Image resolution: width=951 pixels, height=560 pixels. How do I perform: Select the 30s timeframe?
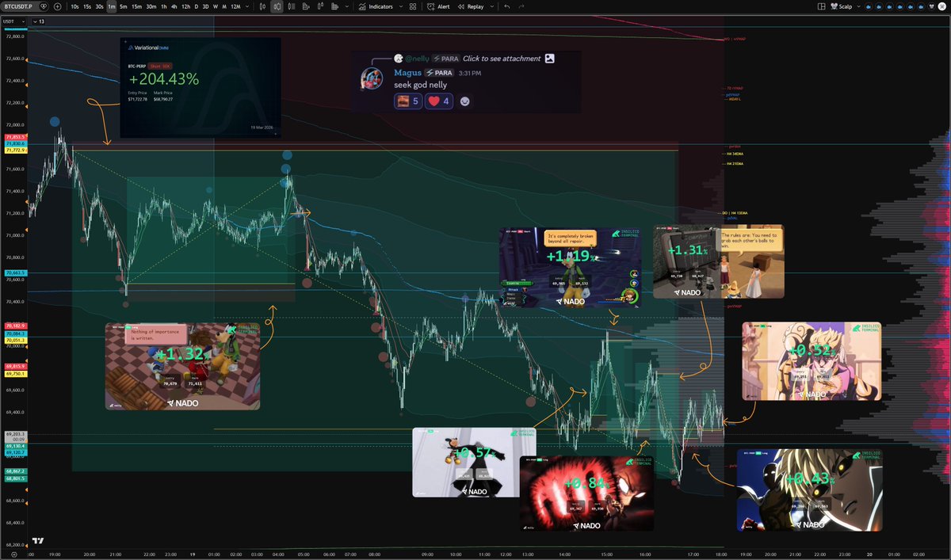click(x=99, y=6)
